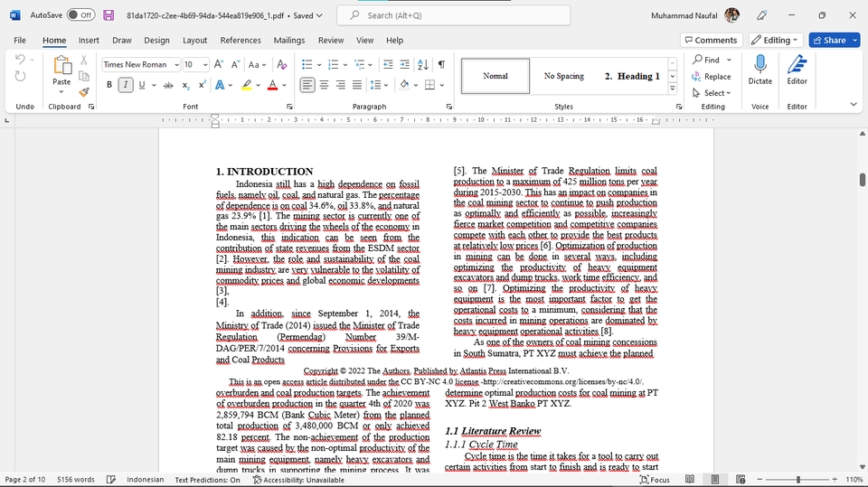Toggle AutoSave switch
The height and width of the screenshot is (487, 868).
tap(80, 15)
